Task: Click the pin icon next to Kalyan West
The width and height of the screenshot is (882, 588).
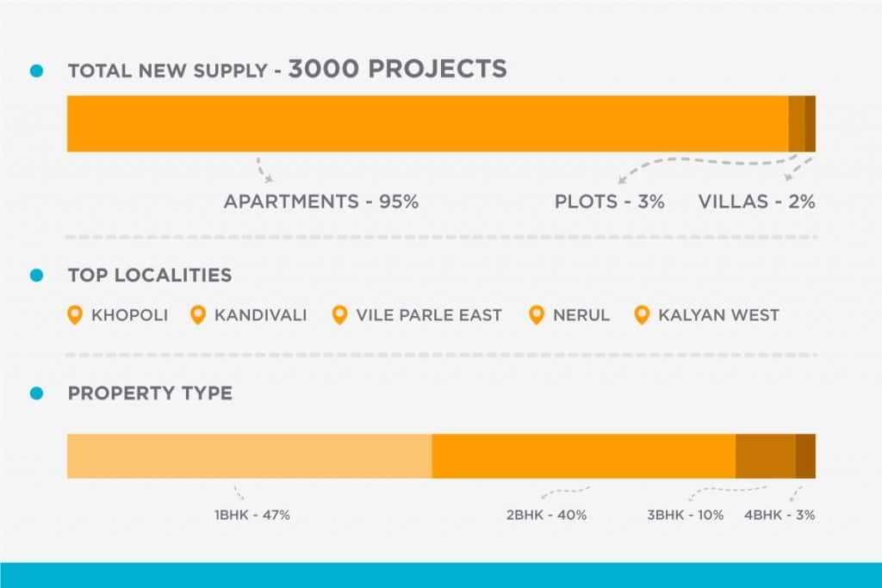Action: [642, 315]
